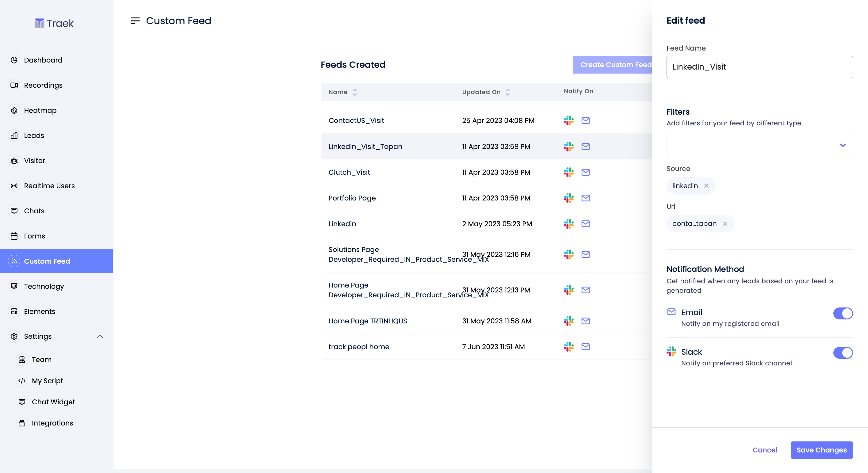Click the Slack icon for ContactUS_Visit
868x473 pixels.
point(569,120)
